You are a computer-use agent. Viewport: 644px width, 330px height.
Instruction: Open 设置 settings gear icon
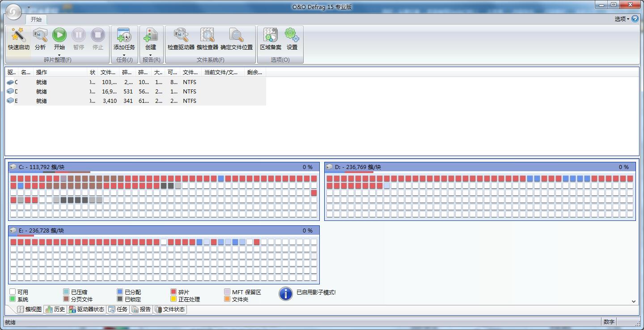coord(292,35)
